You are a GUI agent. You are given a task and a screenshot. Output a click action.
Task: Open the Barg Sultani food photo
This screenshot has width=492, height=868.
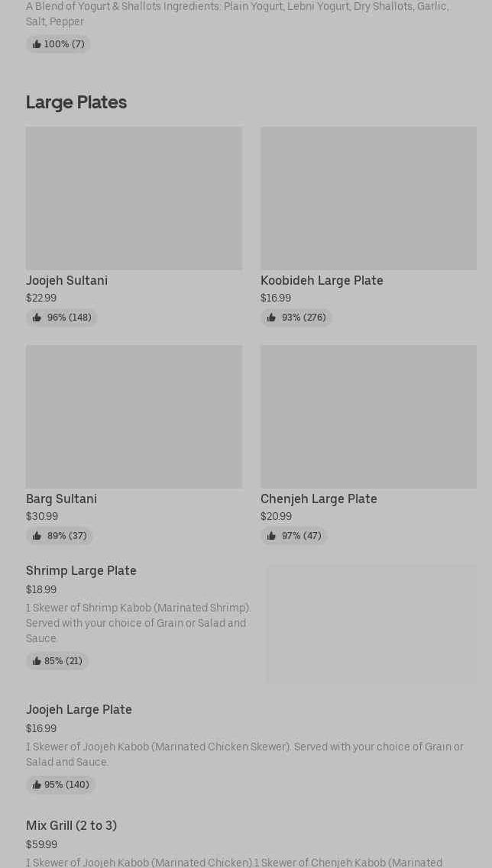click(x=134, y=416)
